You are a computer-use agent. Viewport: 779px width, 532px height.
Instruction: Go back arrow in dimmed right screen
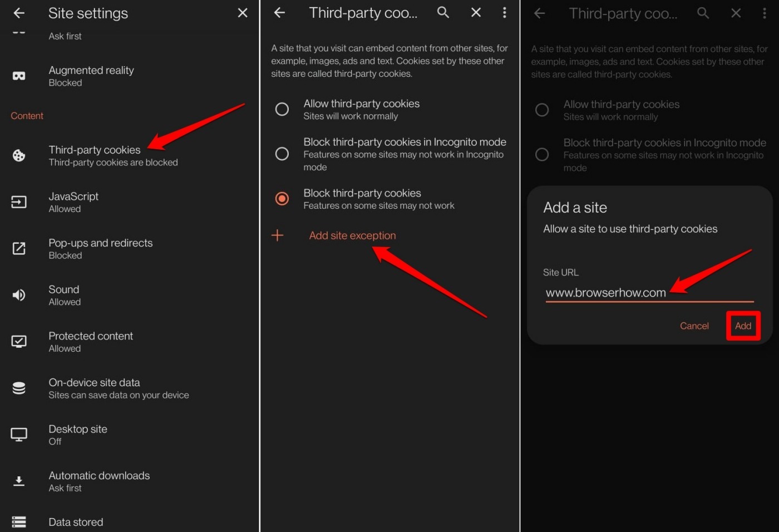click(x=539, y=13)
